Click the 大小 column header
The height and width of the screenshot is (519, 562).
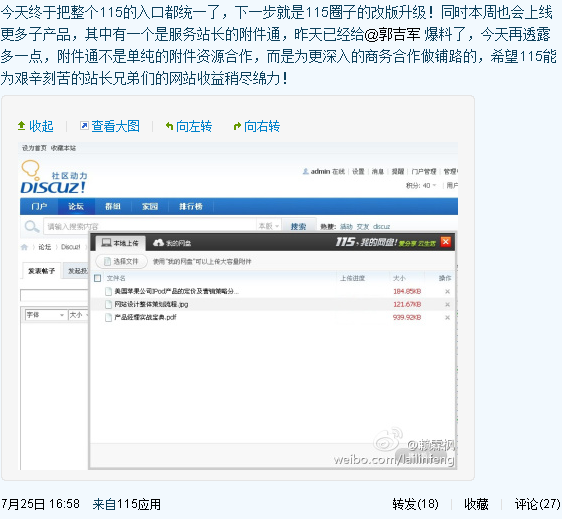coord(399,278)
